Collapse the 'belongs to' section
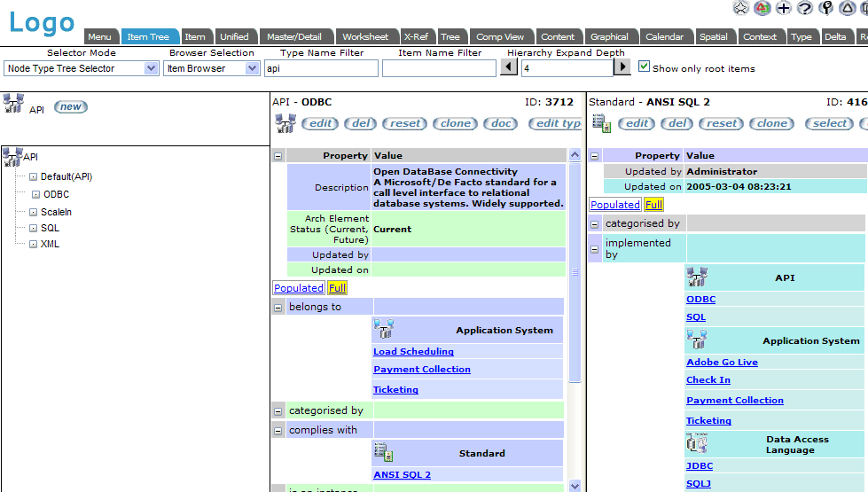The height and width of the screenshot is (492, 868). pyautogui.click(x=278, y=307)
